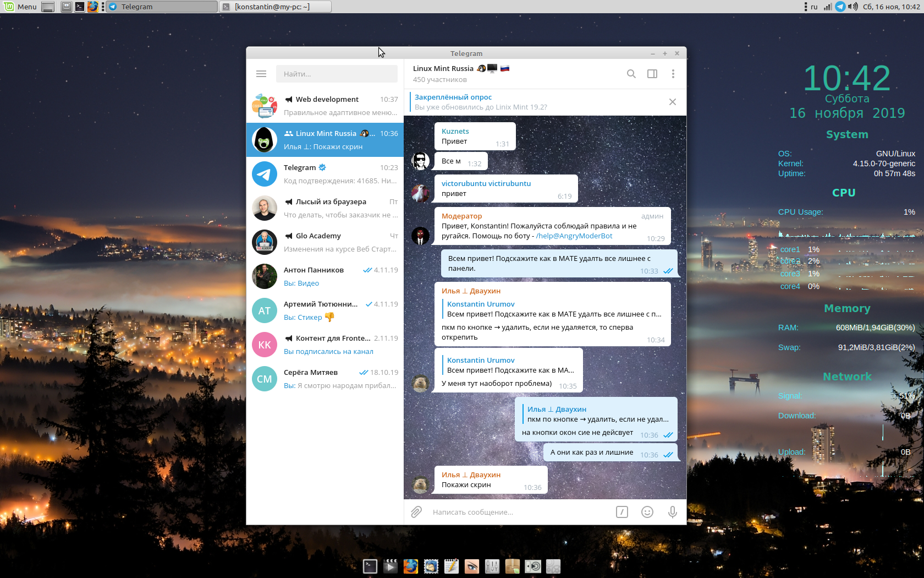The height and width of the screenshot is (578, 924).
Task: Open the Telegram service chat
Action: click(325, 174)
